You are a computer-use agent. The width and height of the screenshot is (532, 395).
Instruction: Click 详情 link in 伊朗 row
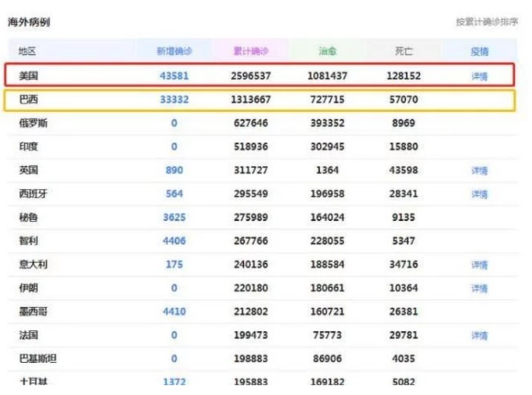click(479, 288)
